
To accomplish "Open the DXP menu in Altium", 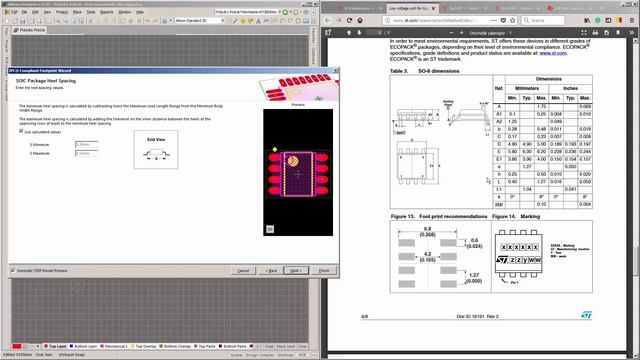I will [11, 12].
